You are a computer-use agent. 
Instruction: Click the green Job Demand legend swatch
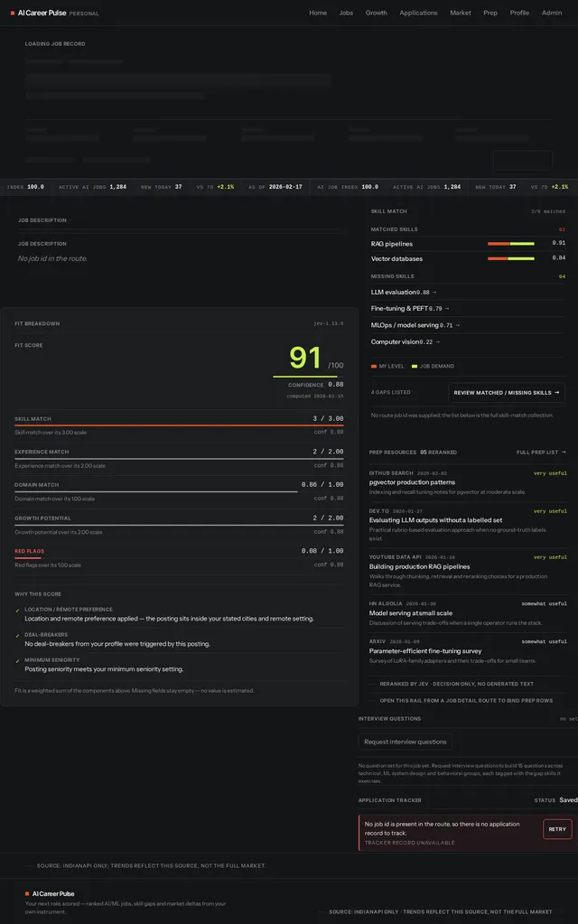(415, 367)
